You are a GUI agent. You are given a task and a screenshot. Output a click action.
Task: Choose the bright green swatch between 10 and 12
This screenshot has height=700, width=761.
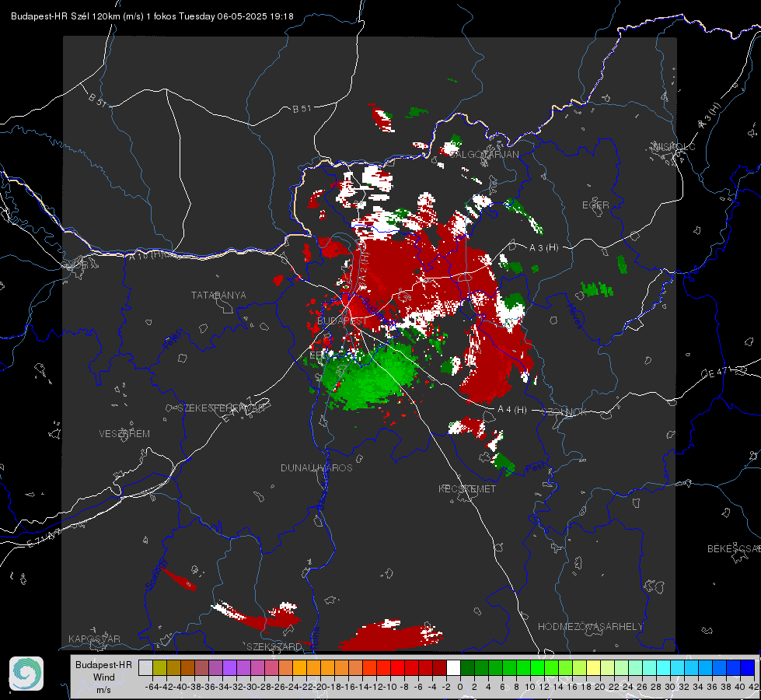pos(537,667)
